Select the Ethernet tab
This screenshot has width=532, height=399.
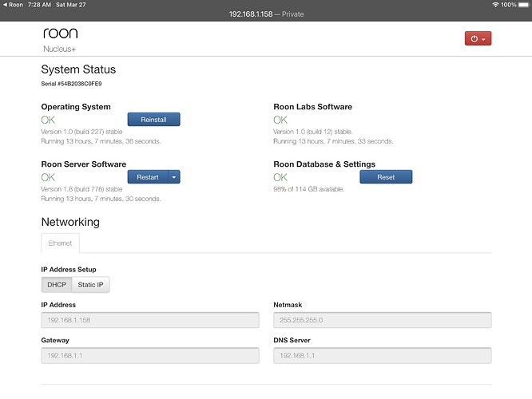point(60,243)
